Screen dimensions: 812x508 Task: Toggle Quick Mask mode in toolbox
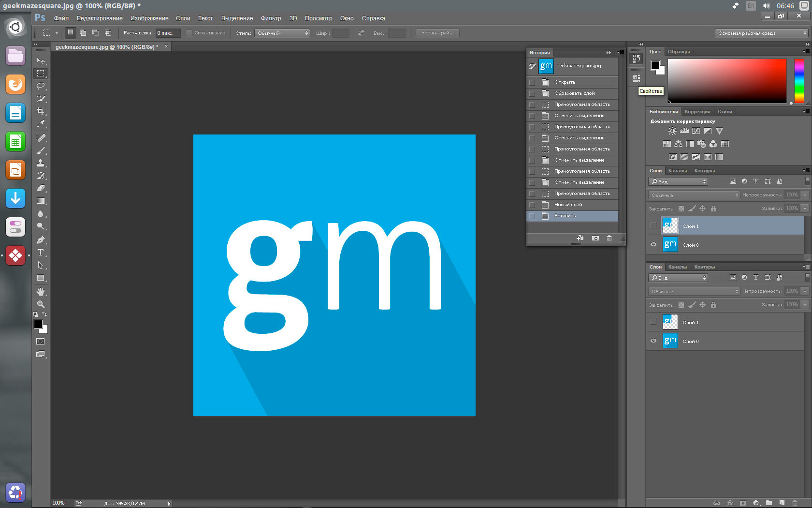click(41, 342)
